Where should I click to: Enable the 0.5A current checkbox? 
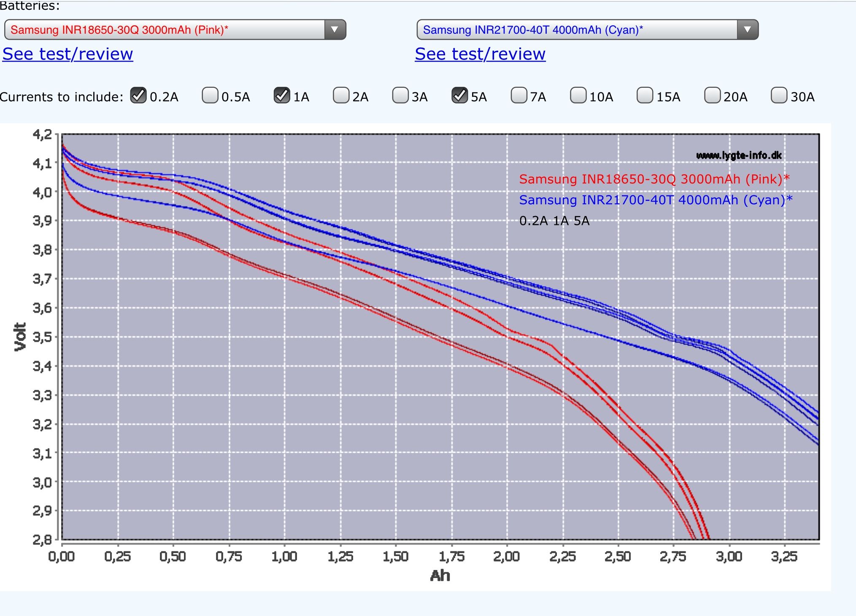[x=210, y=95]
